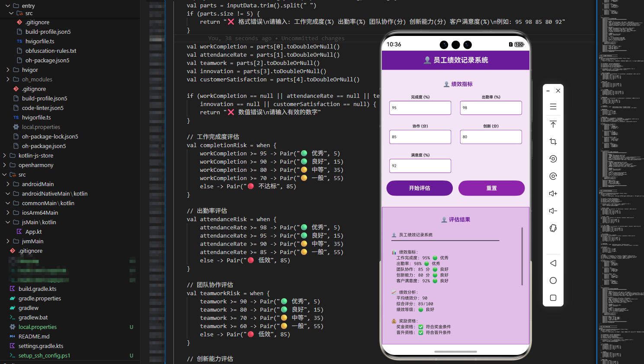Viewport: 644px width, 364px height.
Task: Rotate emulator screen counterclockwise
Action: pyautogui.click(x=553, y=159)
